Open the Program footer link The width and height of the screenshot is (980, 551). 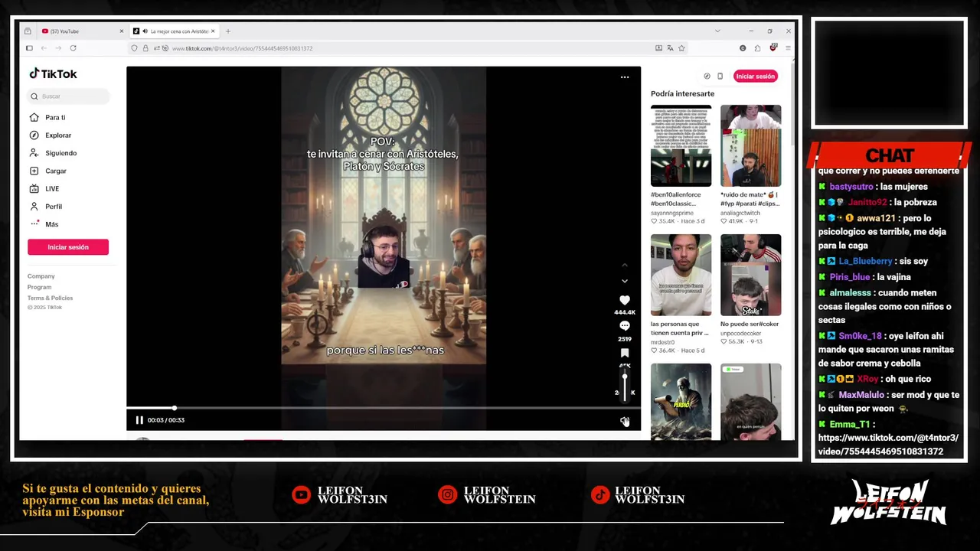tap(40, 287)
